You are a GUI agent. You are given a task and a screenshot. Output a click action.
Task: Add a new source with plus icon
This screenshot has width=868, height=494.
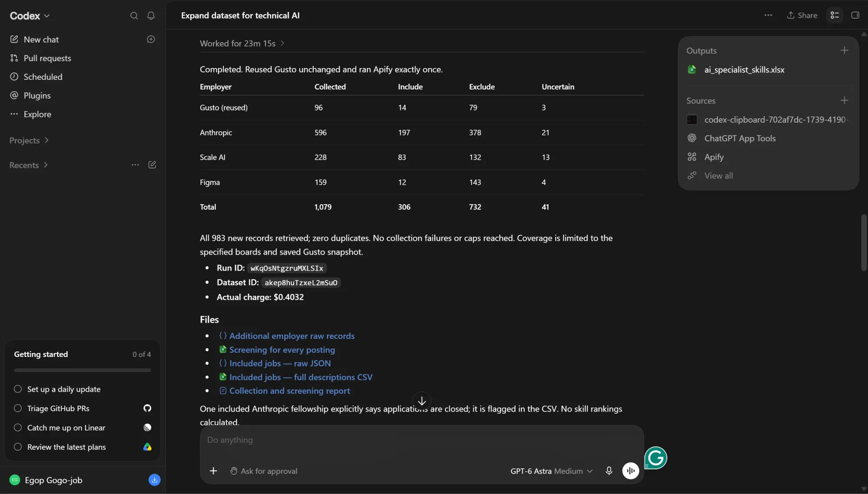coord(844,100)
